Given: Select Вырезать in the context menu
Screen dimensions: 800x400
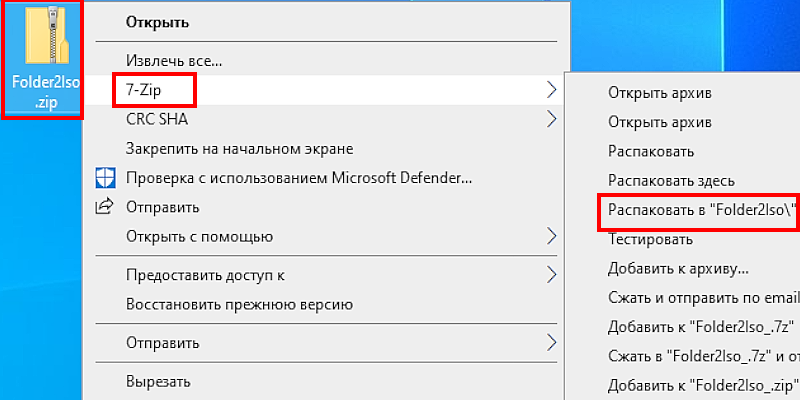Looking at the screenshot, I should pyautogui.click(x=158, y=381).
